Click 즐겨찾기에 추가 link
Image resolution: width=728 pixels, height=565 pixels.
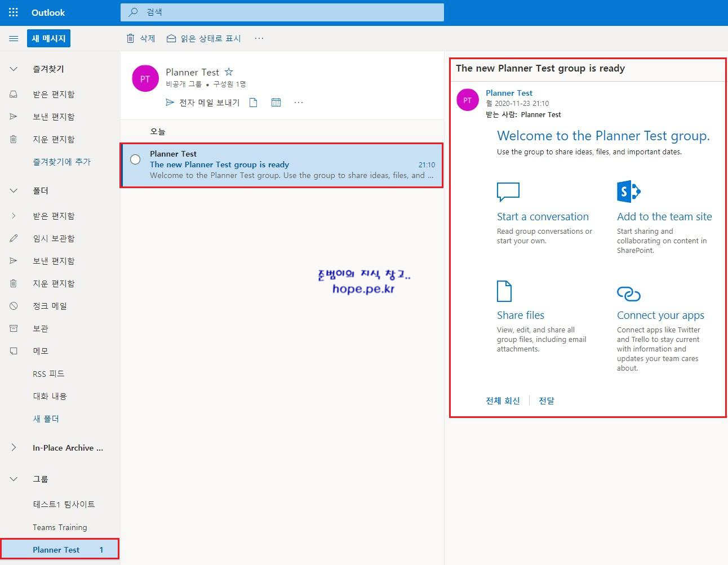tap(61, 162)
